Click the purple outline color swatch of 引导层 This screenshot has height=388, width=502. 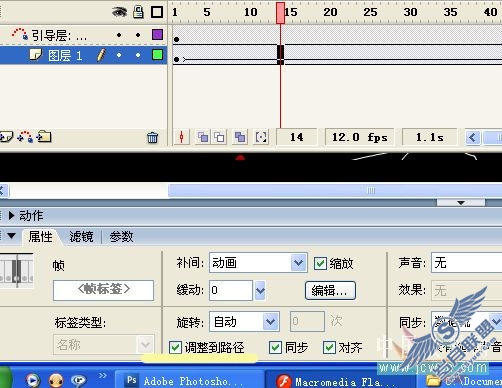[157, 34]
